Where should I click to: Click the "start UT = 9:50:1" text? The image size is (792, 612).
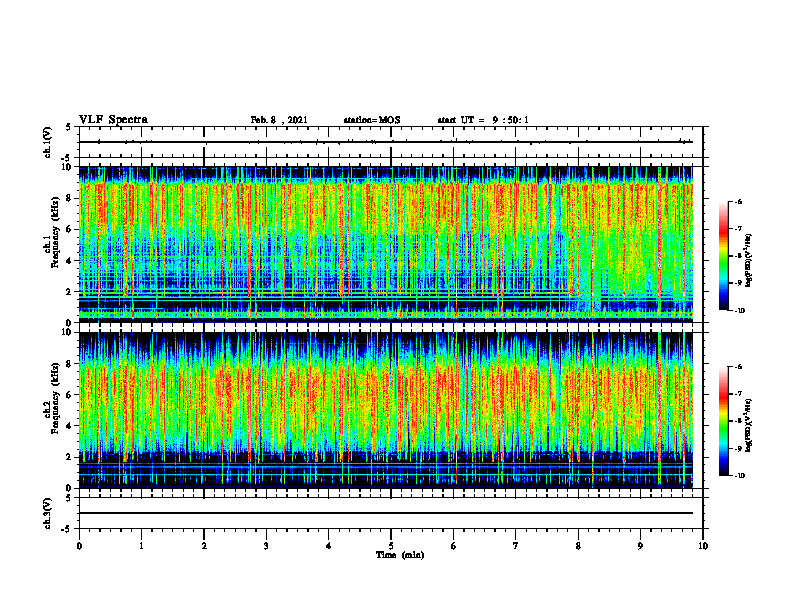tap(483, 120)
